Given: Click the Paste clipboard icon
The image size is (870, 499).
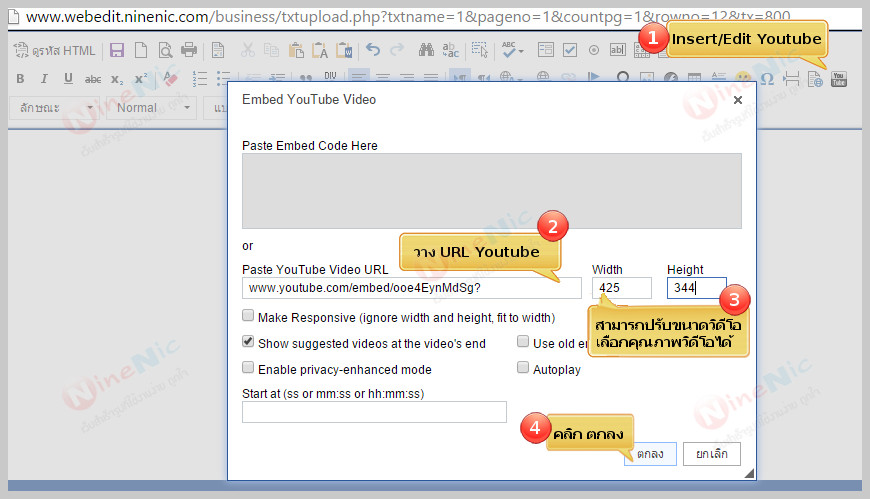Looking at the screenshot, I should pyautogui.click(x=296, y=51).
